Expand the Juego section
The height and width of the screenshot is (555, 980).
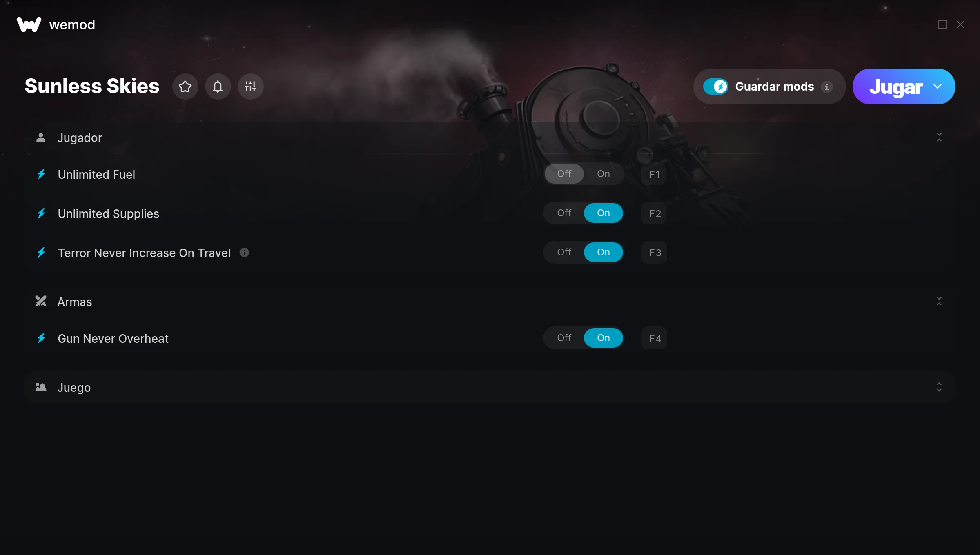[x=939, y=387]
